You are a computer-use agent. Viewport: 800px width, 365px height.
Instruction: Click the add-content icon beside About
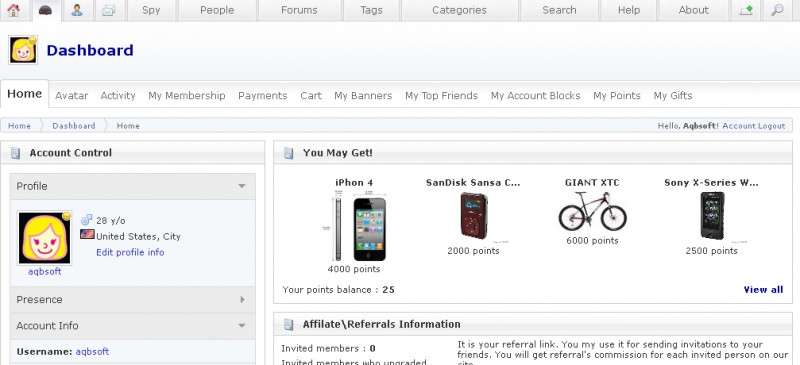(x=745, y=10)
